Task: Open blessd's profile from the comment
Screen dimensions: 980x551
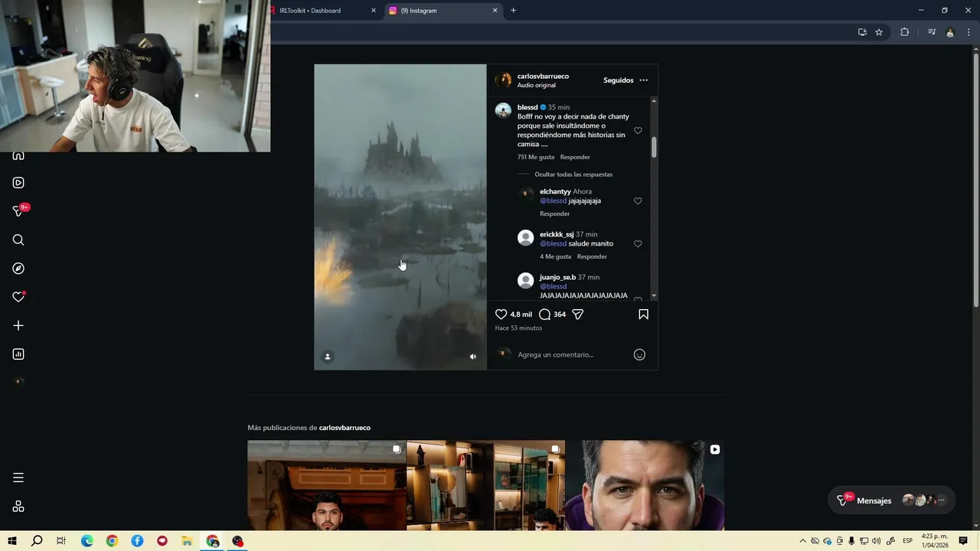Action: (528, 107)
